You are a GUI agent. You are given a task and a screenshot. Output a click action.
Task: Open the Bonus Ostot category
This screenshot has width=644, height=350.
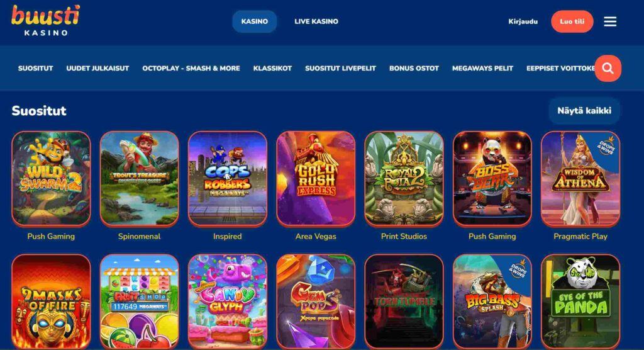point(414,68)
